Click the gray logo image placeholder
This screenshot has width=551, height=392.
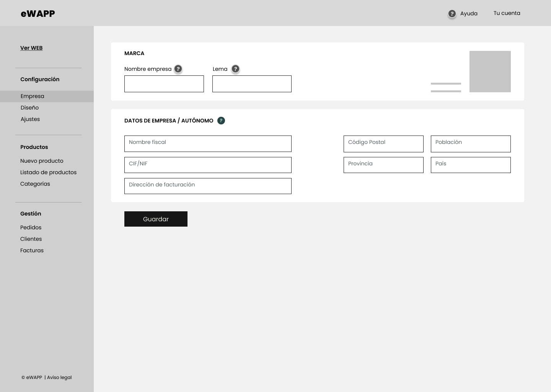tap(490, 72)
